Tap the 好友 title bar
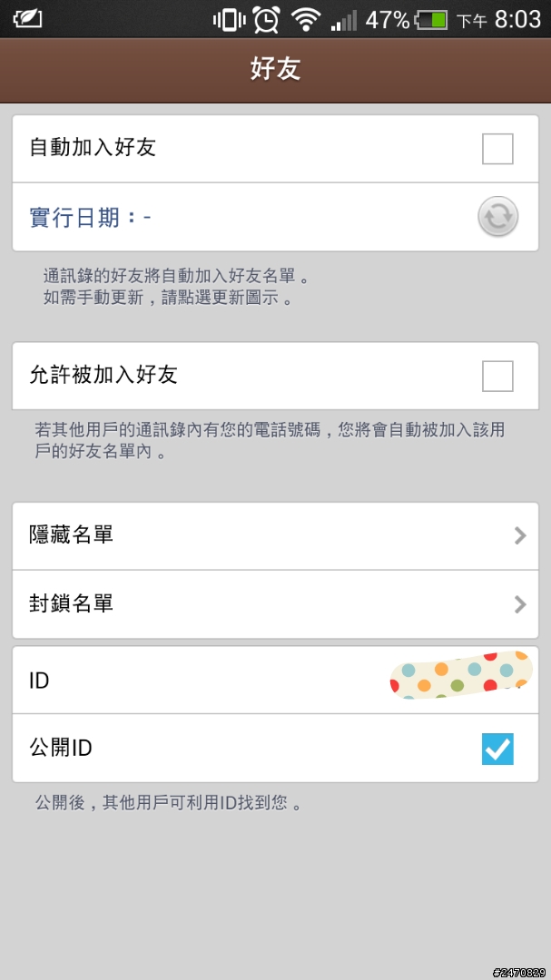This screenshot has width=551, height=980. click(x=275, y=70)
